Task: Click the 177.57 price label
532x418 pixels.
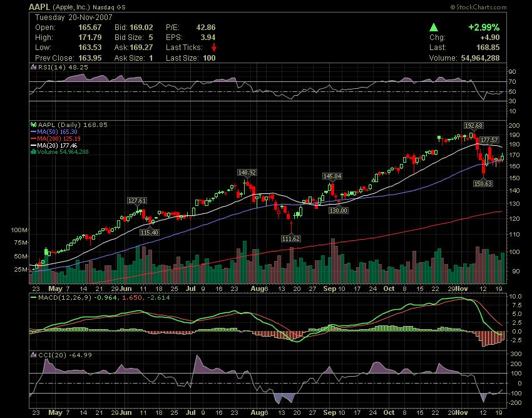Action: tap(489, 140)
